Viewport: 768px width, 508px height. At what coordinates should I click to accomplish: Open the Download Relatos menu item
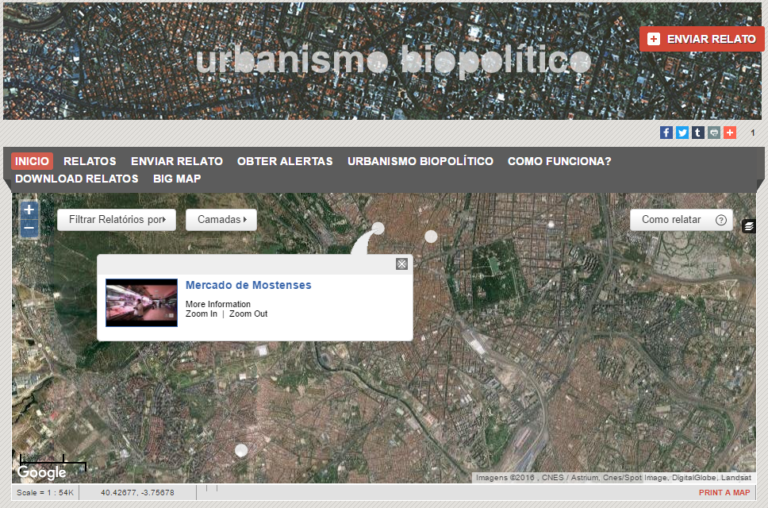76,179
